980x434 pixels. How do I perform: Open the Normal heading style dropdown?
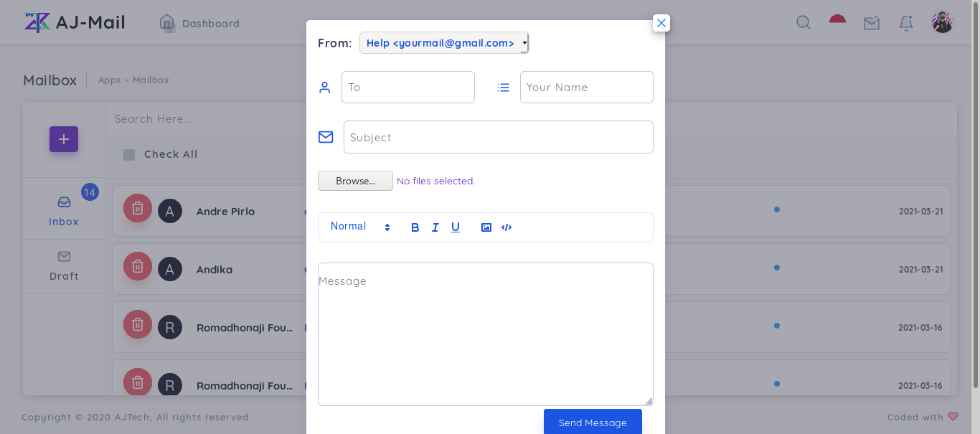coord(360,227)
